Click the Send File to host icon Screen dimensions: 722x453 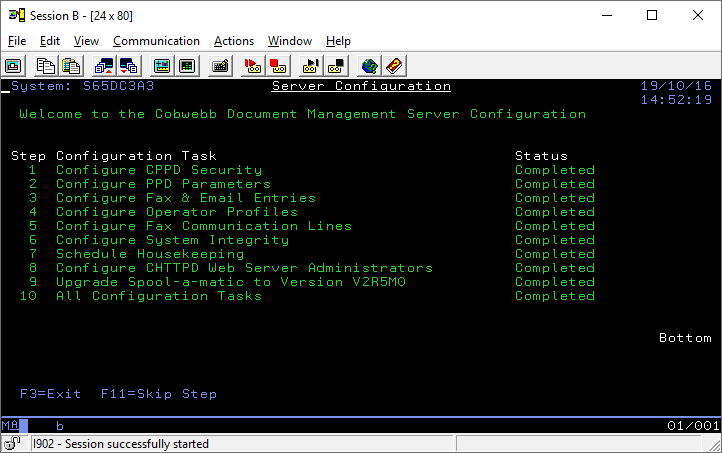coord(104,66)
